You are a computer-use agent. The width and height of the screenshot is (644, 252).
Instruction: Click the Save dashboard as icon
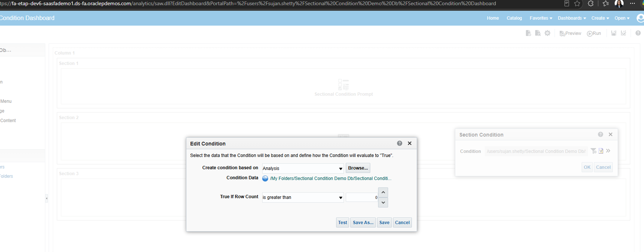[x=624, y=33]
